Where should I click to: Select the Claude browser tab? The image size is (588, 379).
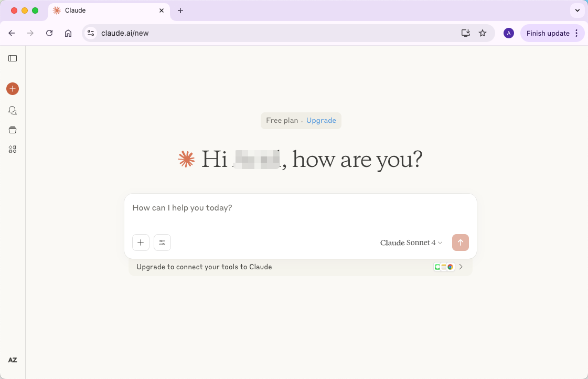109,10
